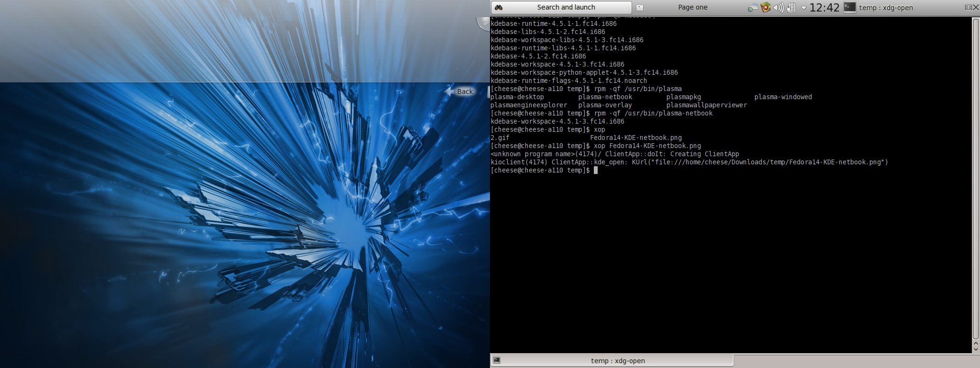The width and height of the screenshot is (980, 368).
Task: Click the Page one window icon
Action: [640, 7]
